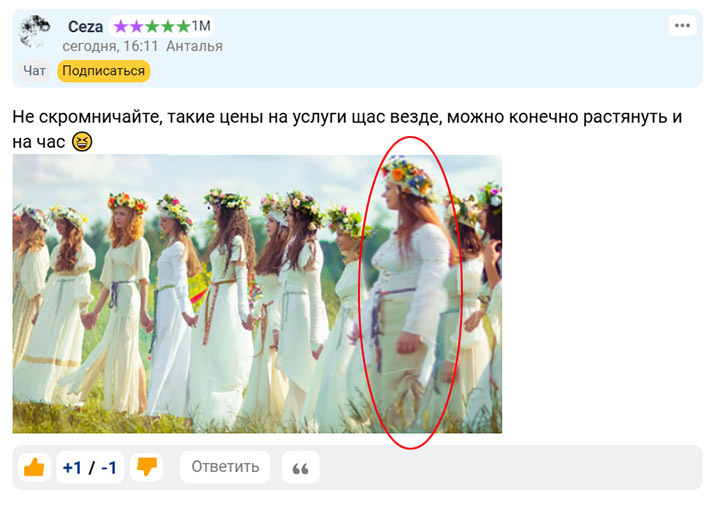Click the thumbs up like icon
This screenshot has height=506, width=709.
tap(35, 467)
